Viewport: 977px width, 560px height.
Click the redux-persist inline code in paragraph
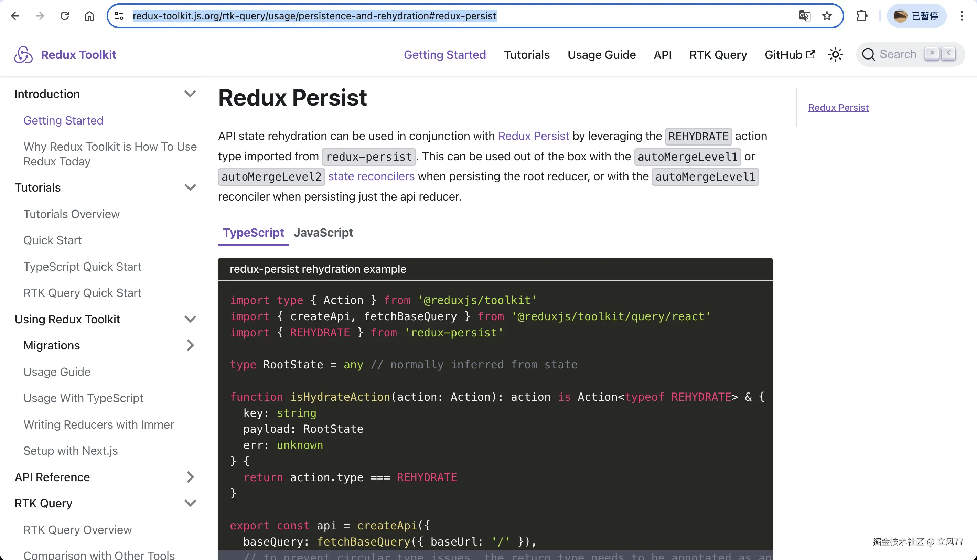click(369, 157)
